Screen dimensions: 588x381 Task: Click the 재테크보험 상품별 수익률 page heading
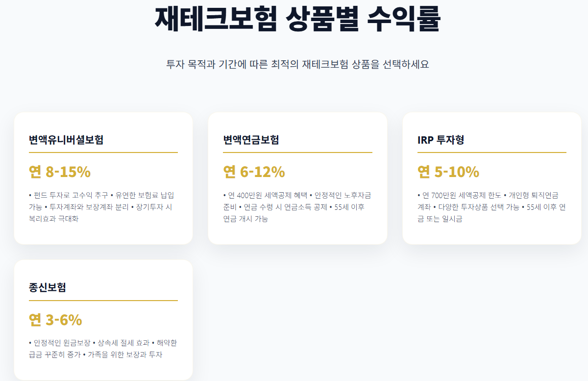pos(297,19)
